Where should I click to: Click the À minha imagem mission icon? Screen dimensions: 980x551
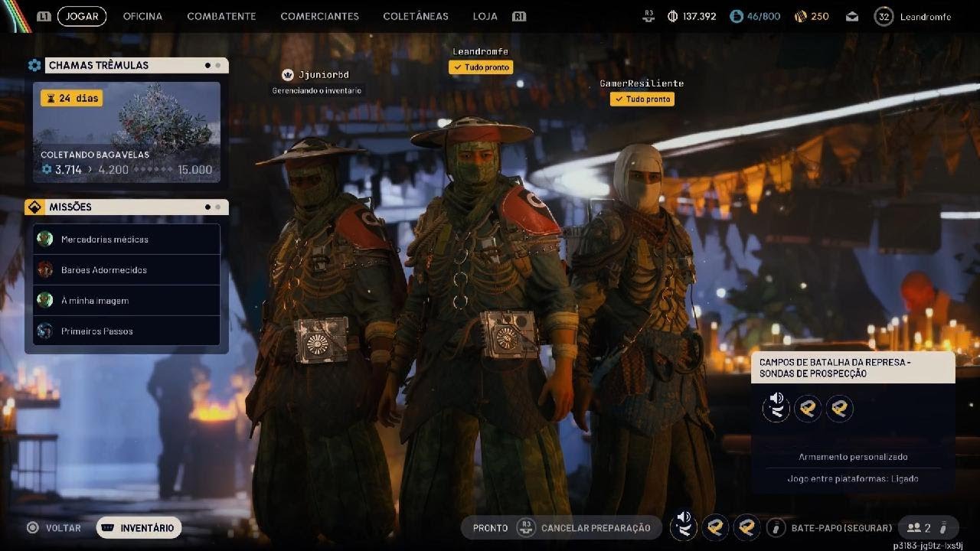(45, 300)
